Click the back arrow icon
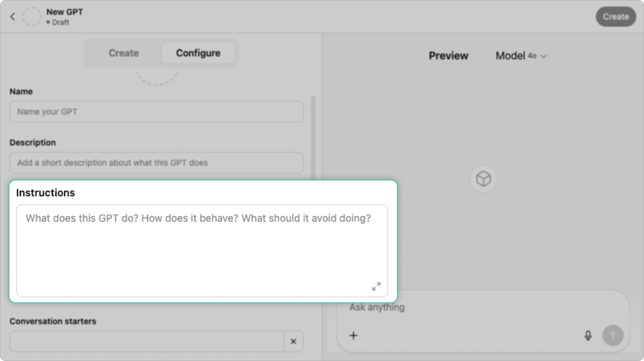The image size is (644, 361). click(13, 17)
